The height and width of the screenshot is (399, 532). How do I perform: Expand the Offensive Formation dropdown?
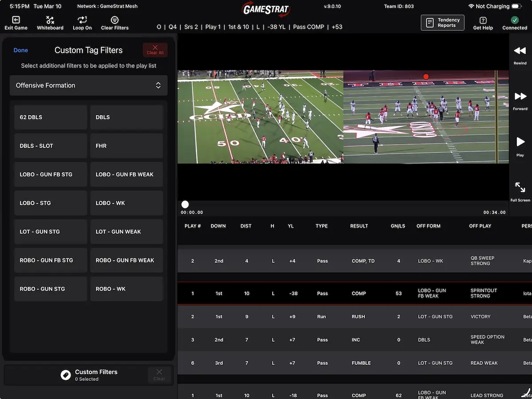click(x=89, y=85)
